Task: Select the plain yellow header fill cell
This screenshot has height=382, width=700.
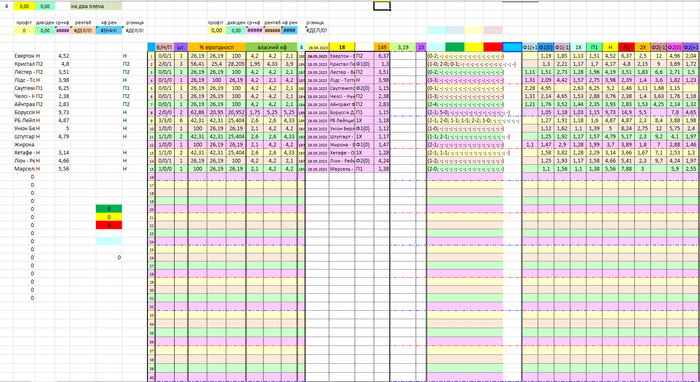Action: click(x=474, y=47)
